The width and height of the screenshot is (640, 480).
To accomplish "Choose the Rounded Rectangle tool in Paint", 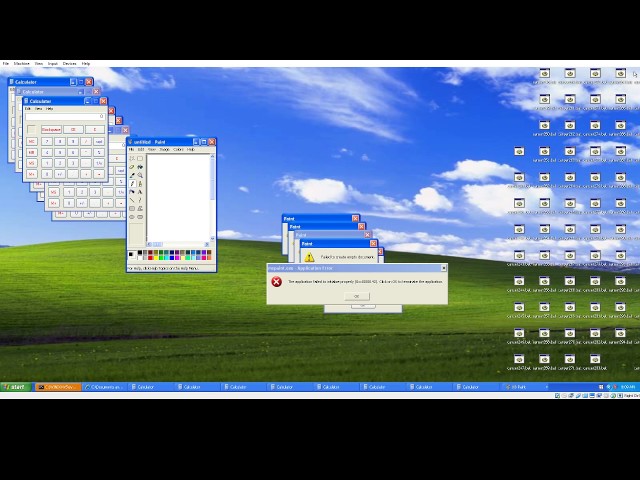I will pos(140,217).
